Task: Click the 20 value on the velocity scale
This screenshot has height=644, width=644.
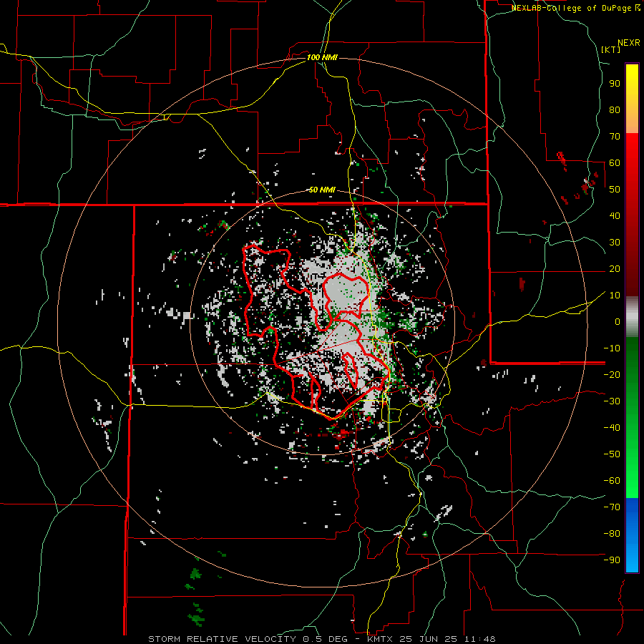Action: (615, 268)
